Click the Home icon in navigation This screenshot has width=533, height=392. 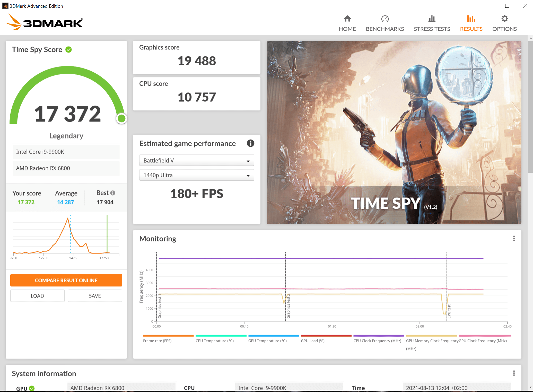347,19
